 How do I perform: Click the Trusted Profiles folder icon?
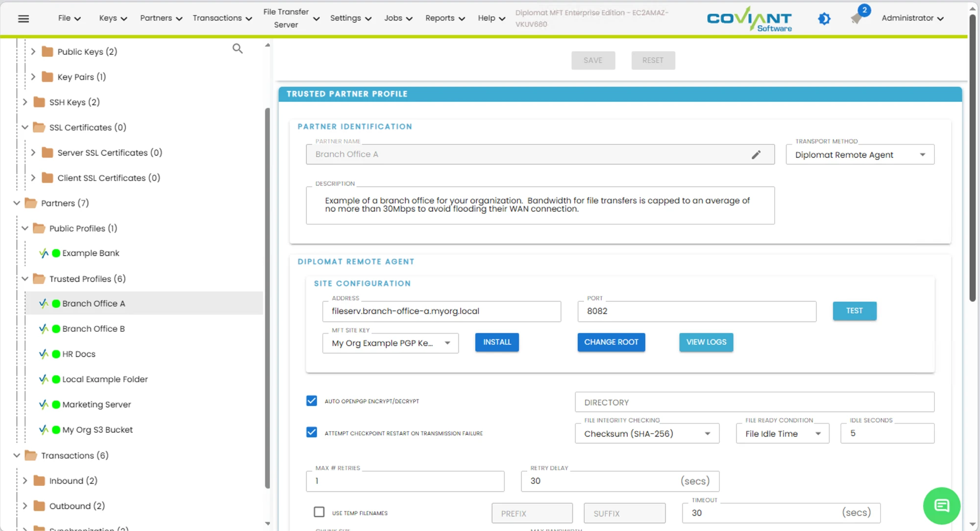click(x=39, y=279)
